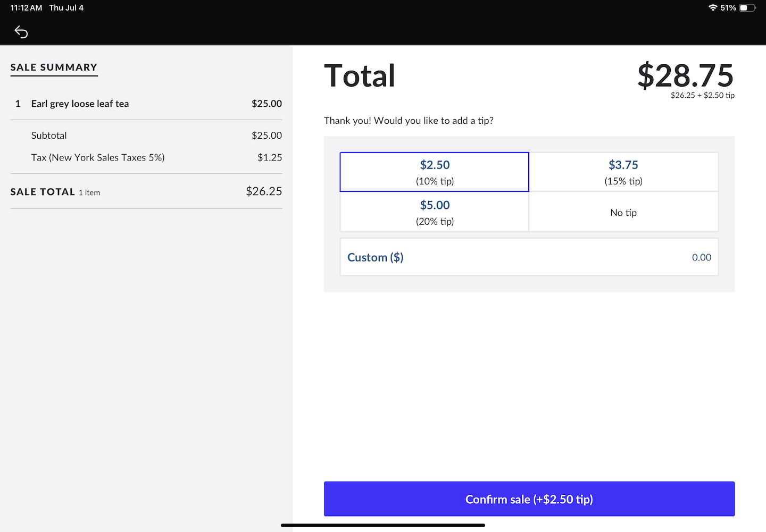Tap the 0.00 custom tip value

pyautogui.click(x=701, y=257)
